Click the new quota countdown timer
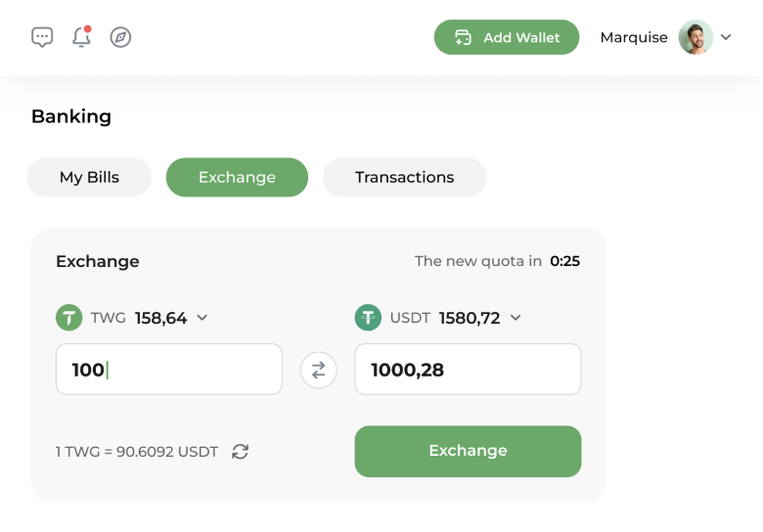Image resolution: width=763 pixels, height=532 pixels. coord(564,261)
